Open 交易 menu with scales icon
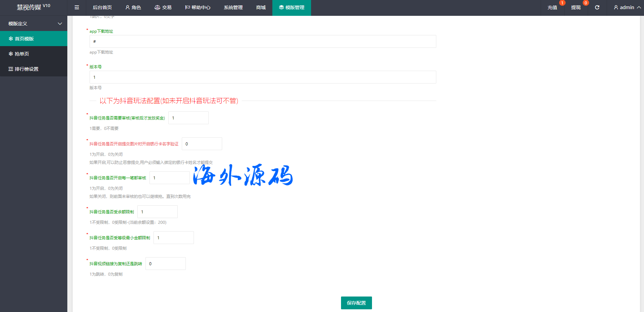Screen dimensions: 644x312 [163, 7]
